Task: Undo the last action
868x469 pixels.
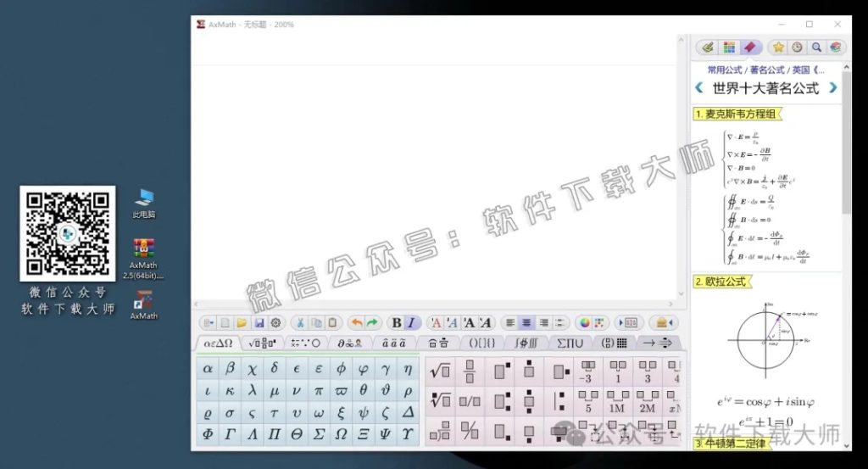Action: (357, 323)
